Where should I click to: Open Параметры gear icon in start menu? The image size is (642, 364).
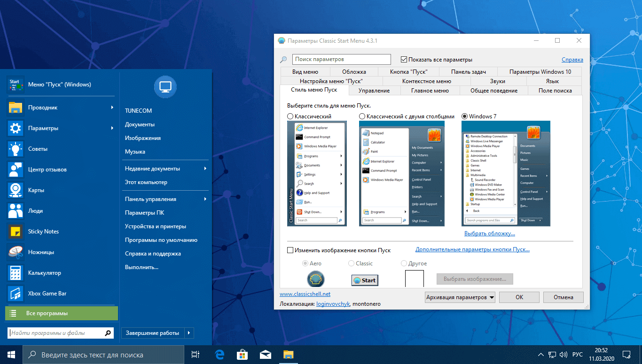click(x=16, y=128)
